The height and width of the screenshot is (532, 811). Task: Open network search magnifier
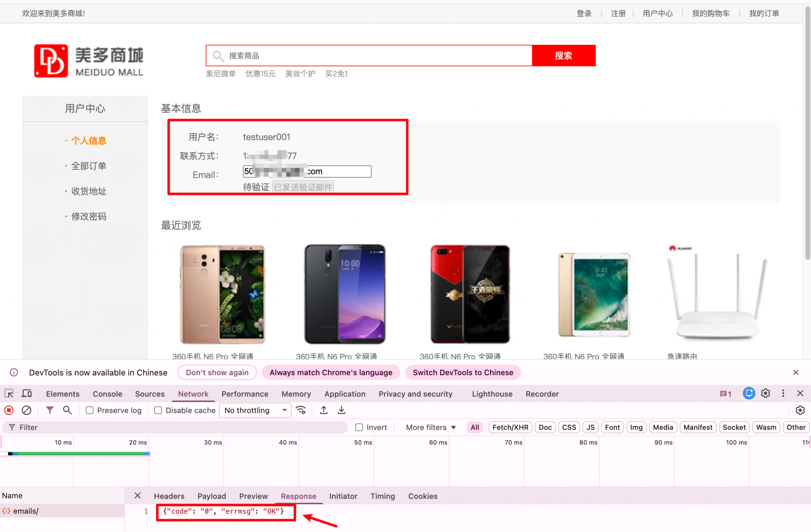pyautogui.click(x=67, y=410)
